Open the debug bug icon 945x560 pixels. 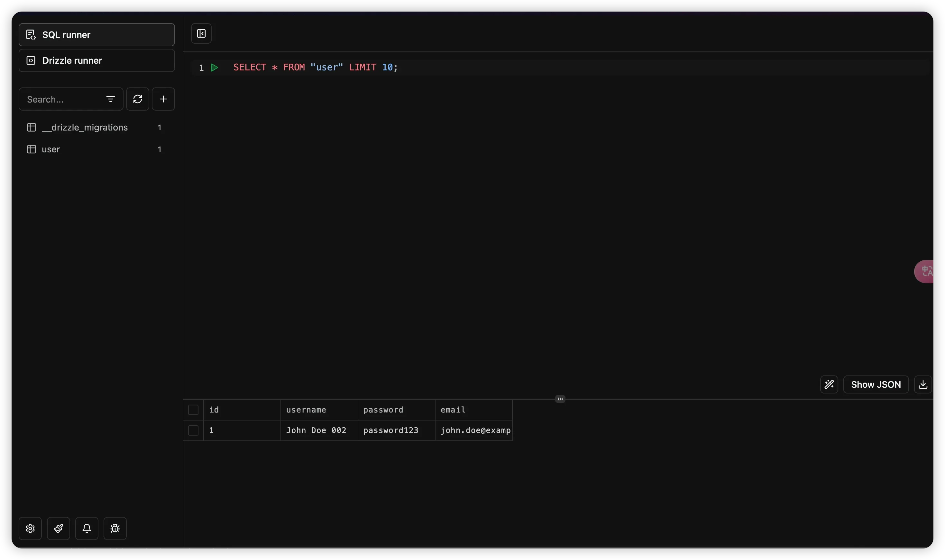[x=115, y=528]
